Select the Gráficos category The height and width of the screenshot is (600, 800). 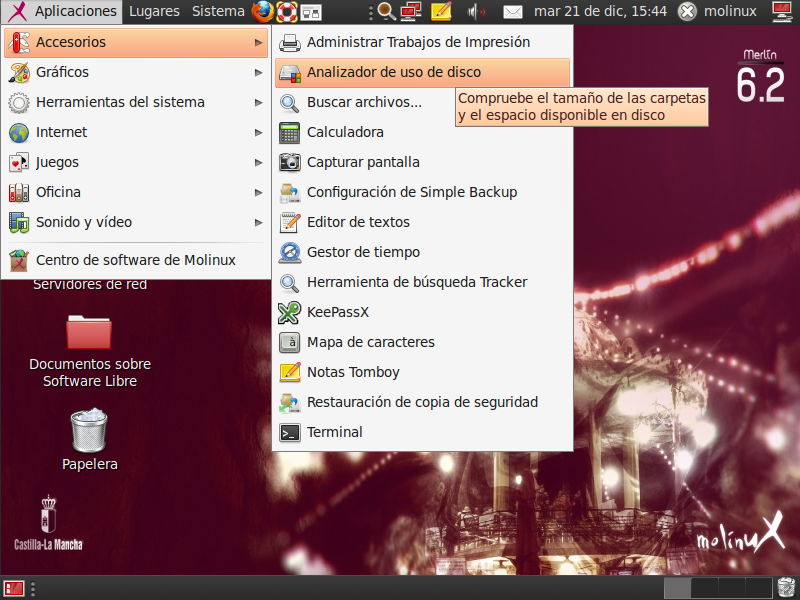coord(136,72)
